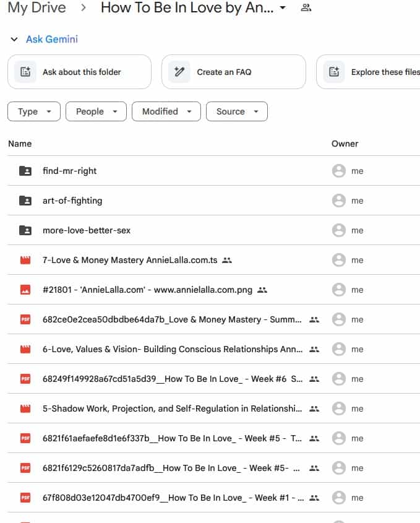This screenshot has height=523, width=420.
Task: Collapse the Ask Gemini section chevron
Action: 14,40
